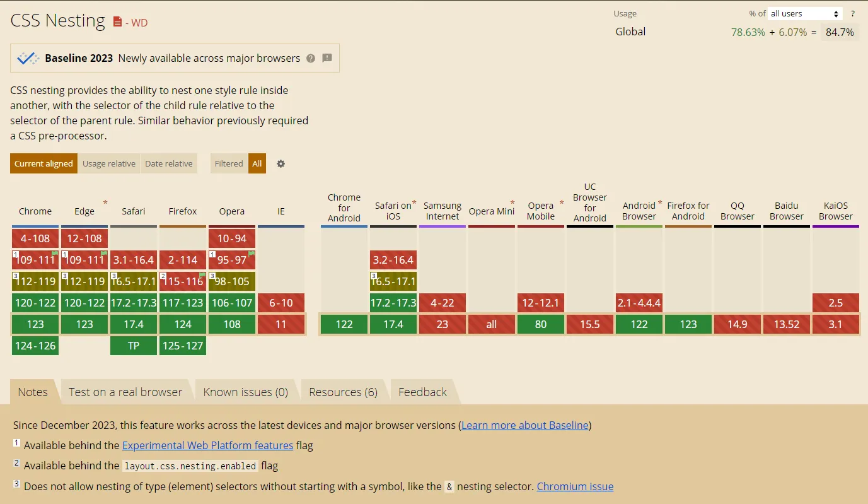Open the Known issues (0) tab

point(245,392)
